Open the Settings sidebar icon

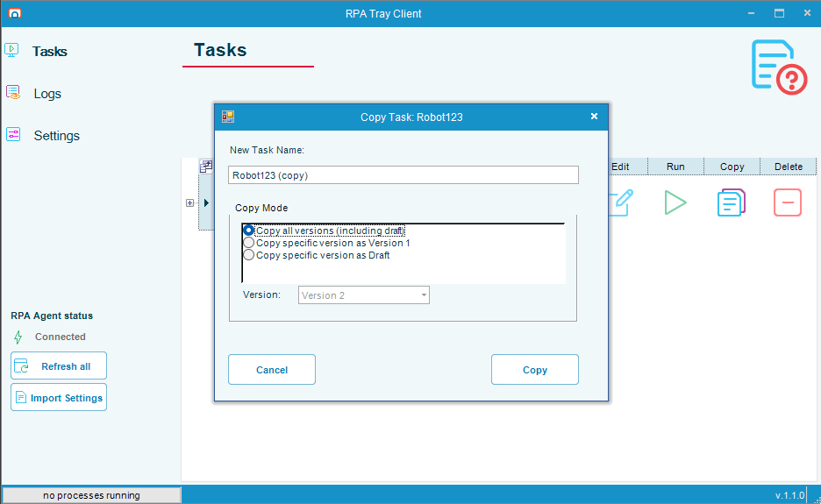(x=13, y=134)
